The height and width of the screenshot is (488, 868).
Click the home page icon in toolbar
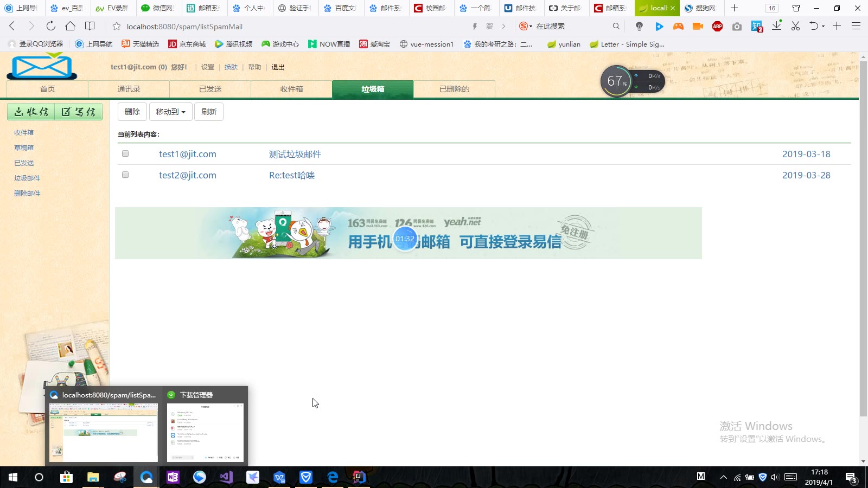70,26
